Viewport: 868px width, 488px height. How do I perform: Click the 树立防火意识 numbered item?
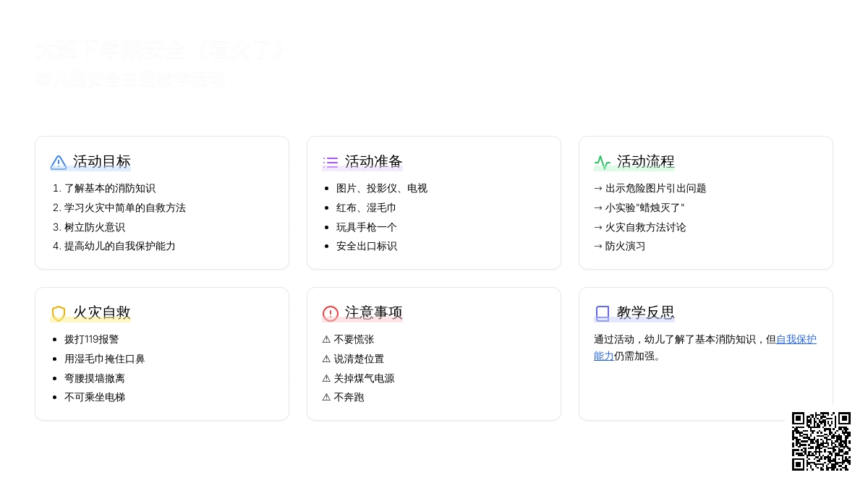click(x=95, y=228)
